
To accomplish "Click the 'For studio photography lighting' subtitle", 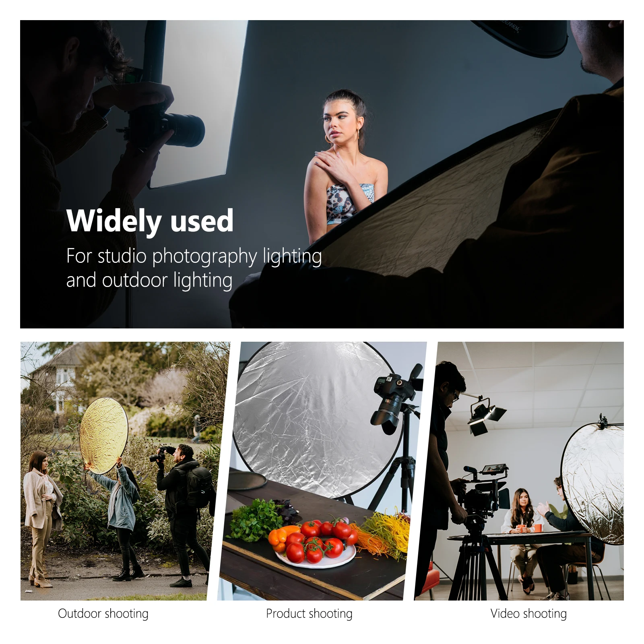I will [x=194, y=257].
